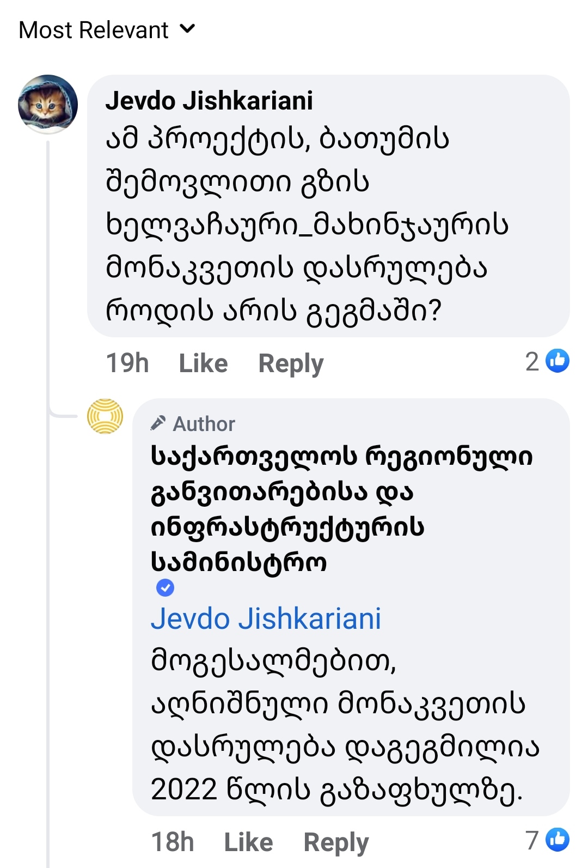Click the chevron beside Most Relevant
This screenshot has width=588, height=868.
pyautogui.click(x=187, y=29)
